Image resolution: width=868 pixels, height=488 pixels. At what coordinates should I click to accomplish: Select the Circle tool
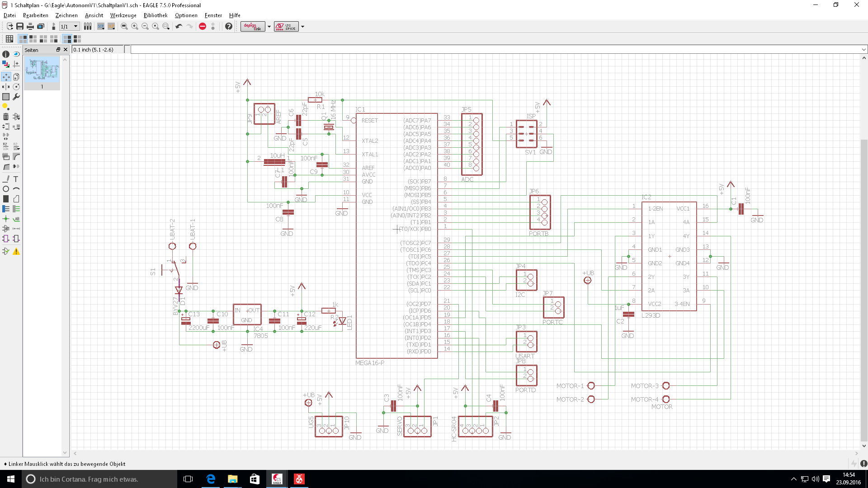[x=6, y=189]
